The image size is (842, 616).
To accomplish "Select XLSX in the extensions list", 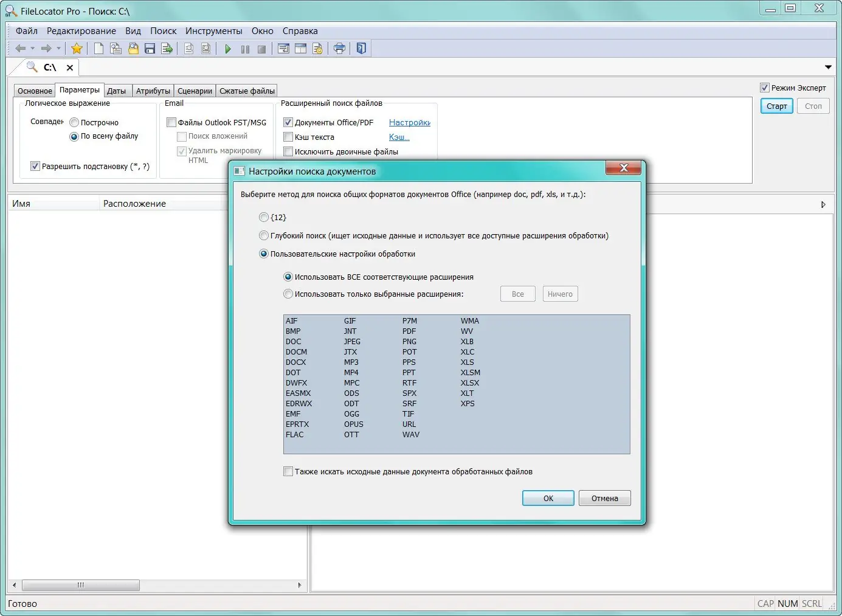I will (x=470, y=382).
